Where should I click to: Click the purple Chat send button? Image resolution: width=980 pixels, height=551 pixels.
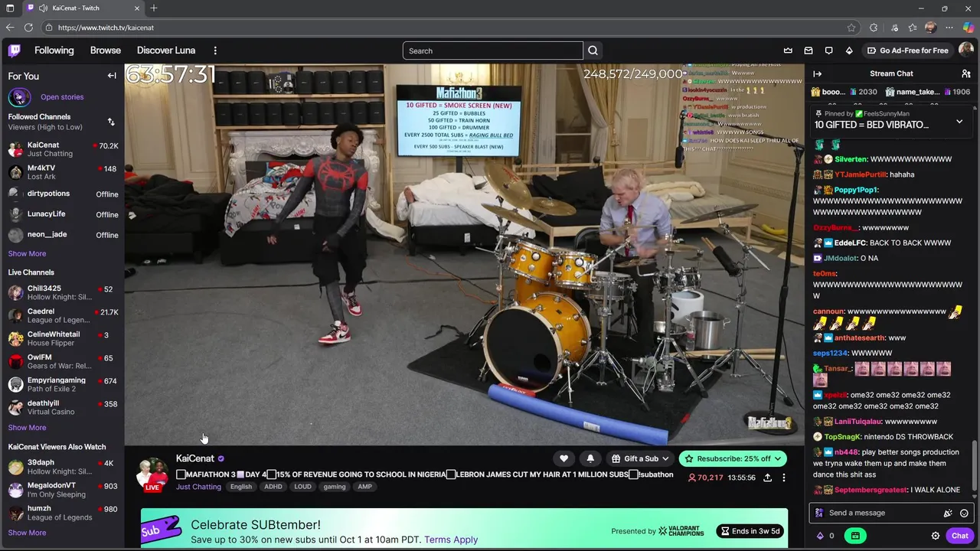[x=959, y=536]
